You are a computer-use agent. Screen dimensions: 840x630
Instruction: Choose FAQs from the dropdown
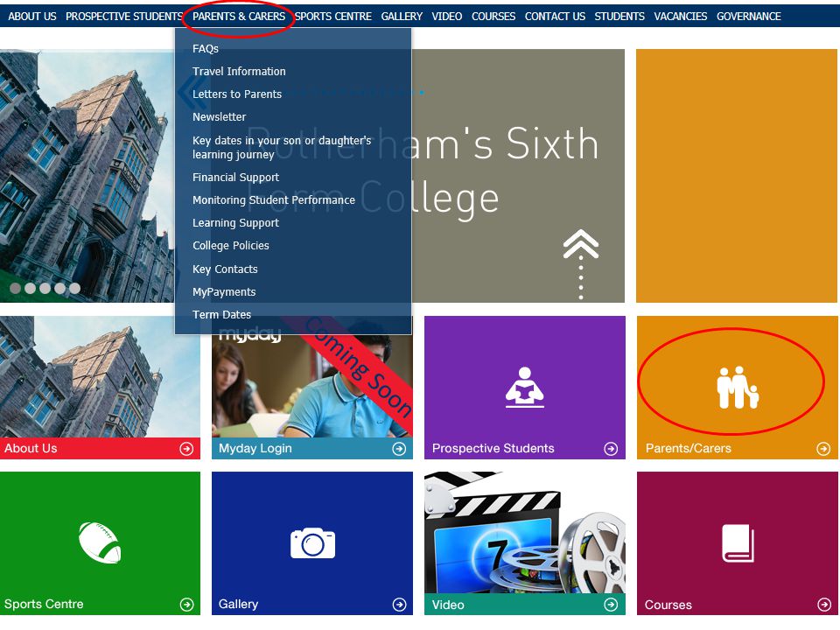[x=206, y=49]
